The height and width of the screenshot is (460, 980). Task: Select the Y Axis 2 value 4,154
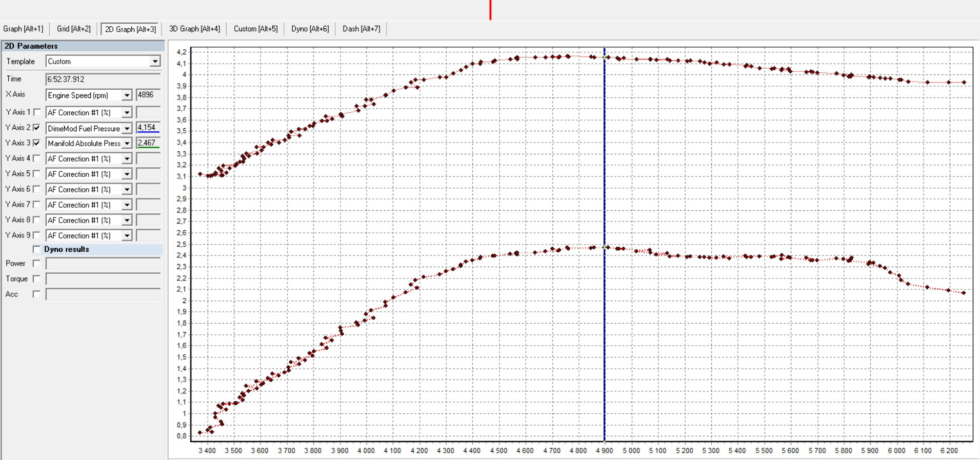point(148,128)
